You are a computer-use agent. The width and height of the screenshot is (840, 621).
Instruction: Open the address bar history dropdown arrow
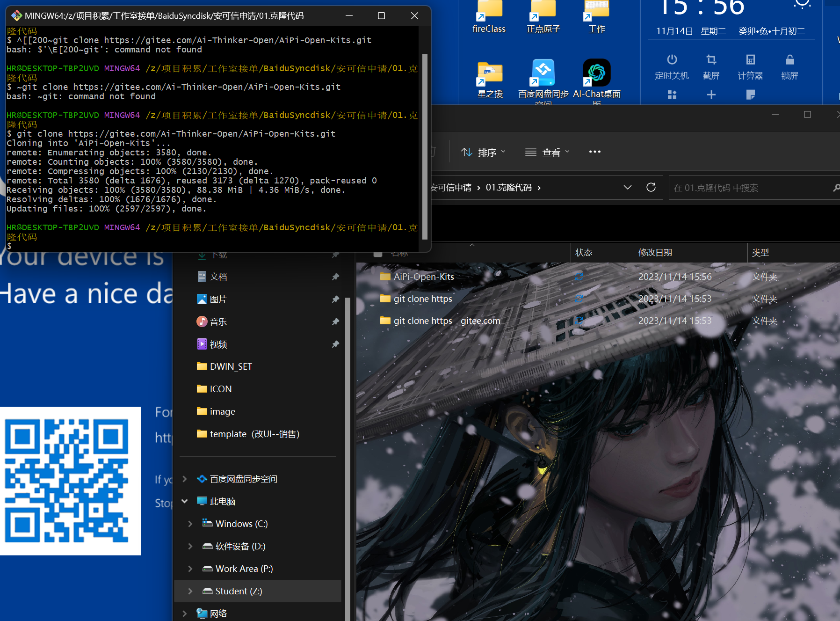point(628,187)
